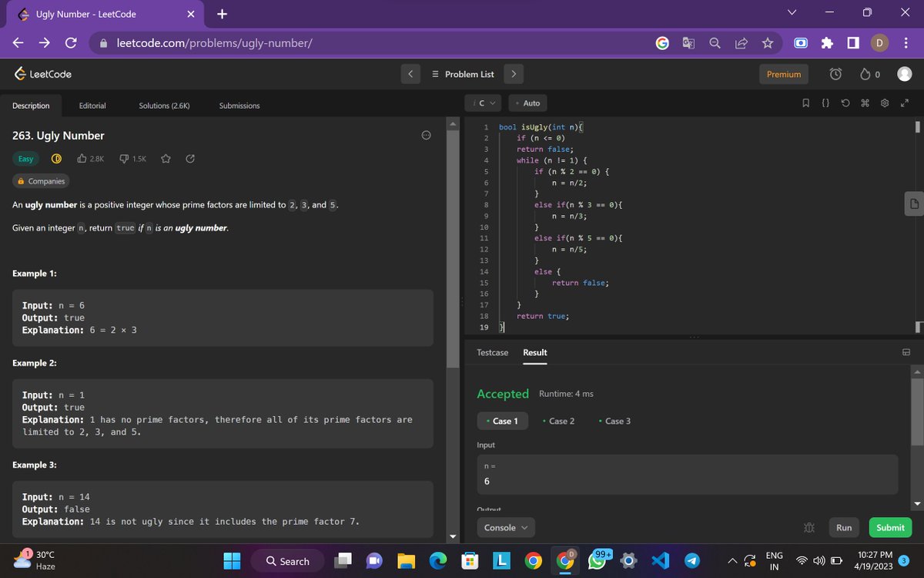Screen dimensions: 924x578
Task: Click the Easy difficulty badge
Action: coord(26,159)
